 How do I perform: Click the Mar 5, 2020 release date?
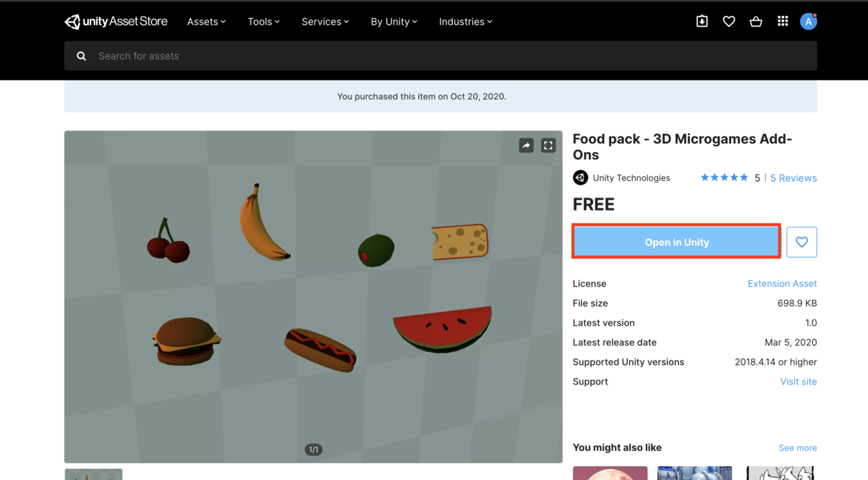(791, 342)
